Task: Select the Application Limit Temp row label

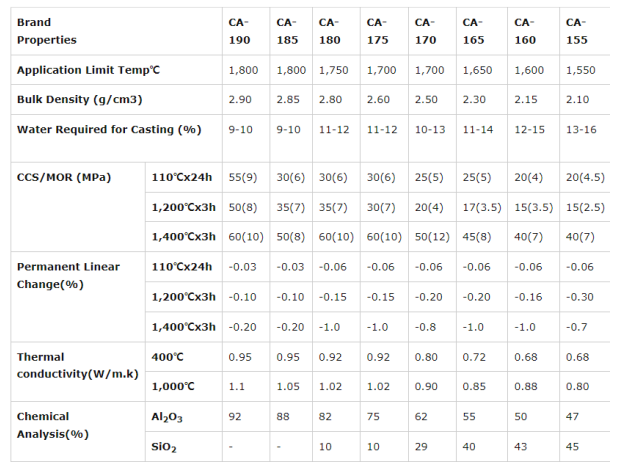Action: pyautogui.click(x=88, y=70)
